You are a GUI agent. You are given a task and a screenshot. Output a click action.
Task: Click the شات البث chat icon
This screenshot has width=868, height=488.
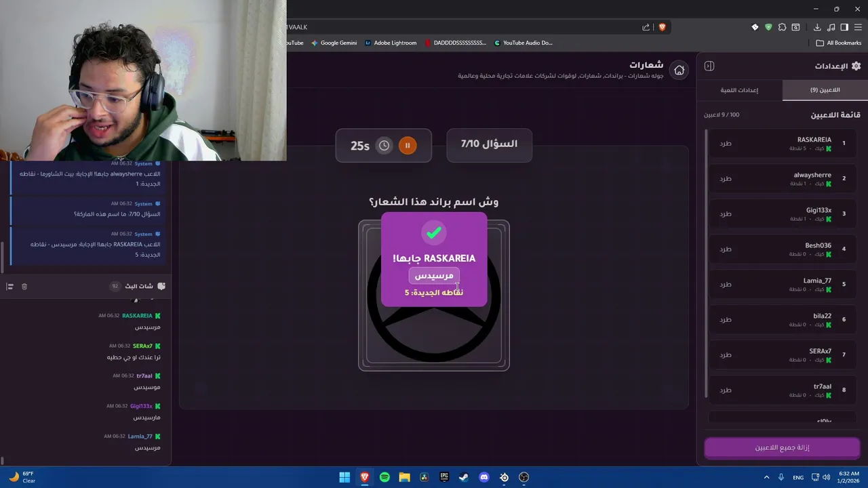(x=161, y=286)
